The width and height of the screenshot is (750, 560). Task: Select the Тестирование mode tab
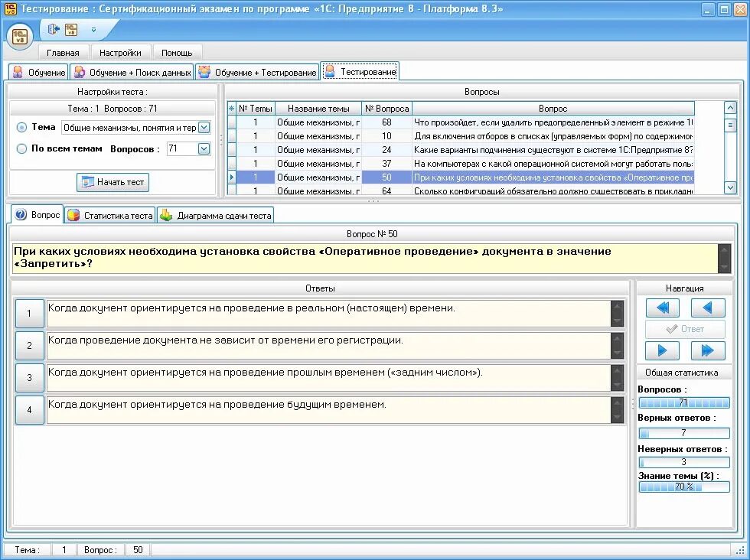point(360,72)
